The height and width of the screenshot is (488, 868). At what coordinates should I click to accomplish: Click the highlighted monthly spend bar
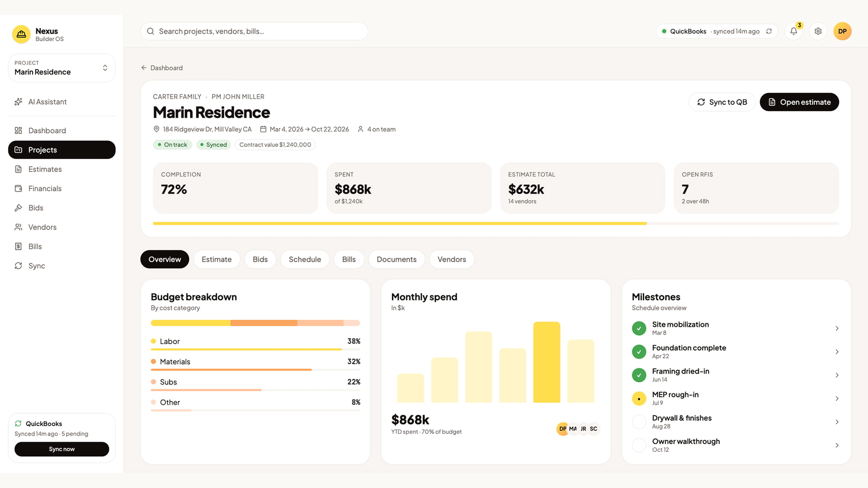[547, 362]
